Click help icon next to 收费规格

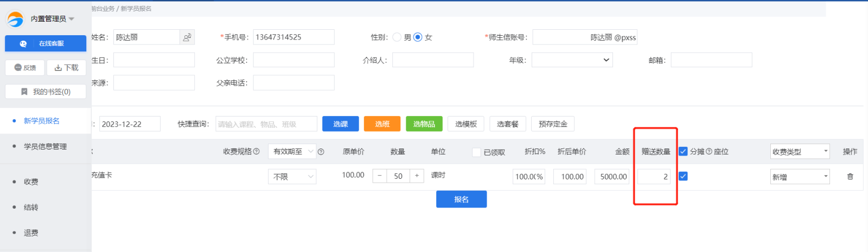pyautogui.click(x=257, y=152)
